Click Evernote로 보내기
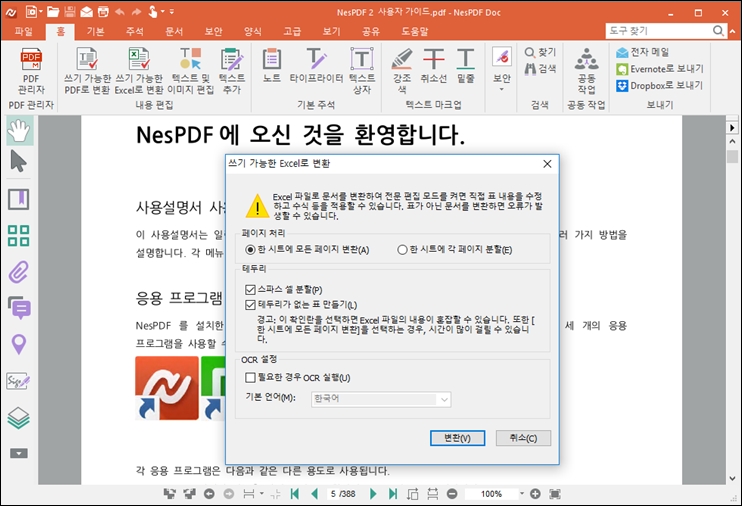Viewport: 742px width, 506px height. [x=660, y=69]
